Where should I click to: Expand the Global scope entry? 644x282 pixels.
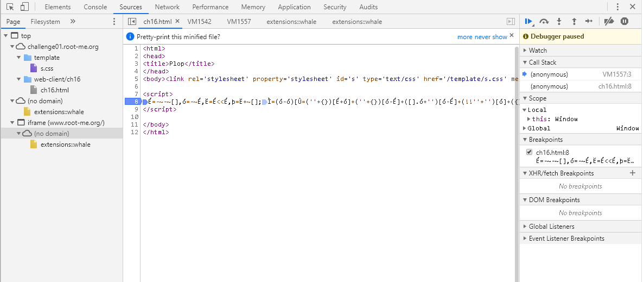pos(524,128)
